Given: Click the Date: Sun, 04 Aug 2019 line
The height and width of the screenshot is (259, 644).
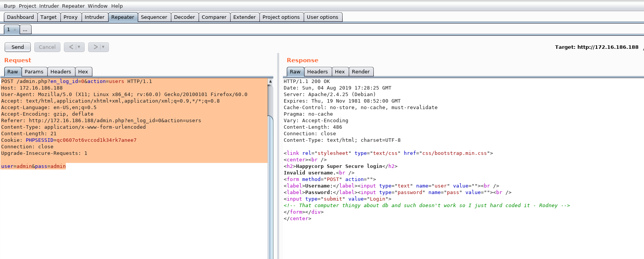Looking at the screenshot, I should [338, 88].
